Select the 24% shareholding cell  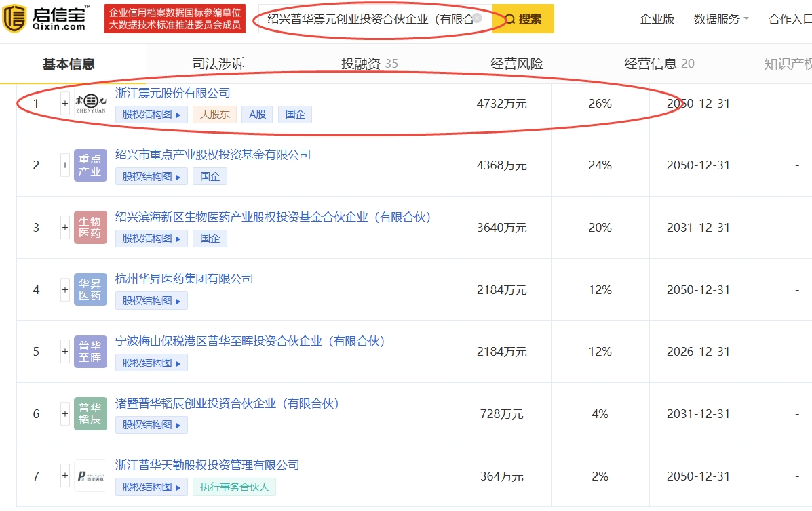pyautogui.click(x=600, y=165)
